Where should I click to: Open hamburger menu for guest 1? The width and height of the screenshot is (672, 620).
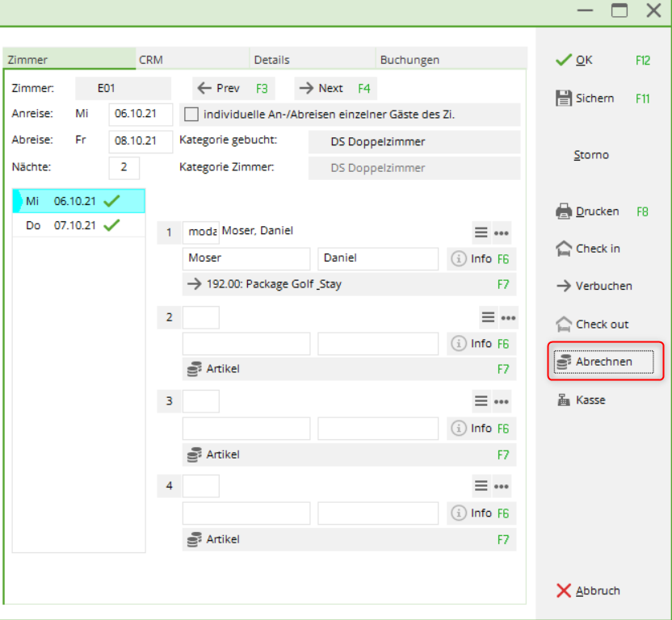click(x=481, y=232)
